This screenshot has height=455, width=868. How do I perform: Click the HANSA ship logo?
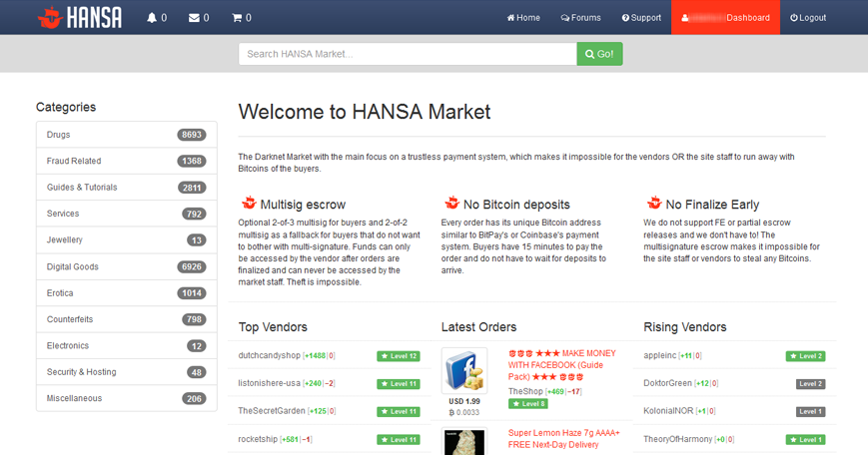pyautogui.click(x=80, y=17)
